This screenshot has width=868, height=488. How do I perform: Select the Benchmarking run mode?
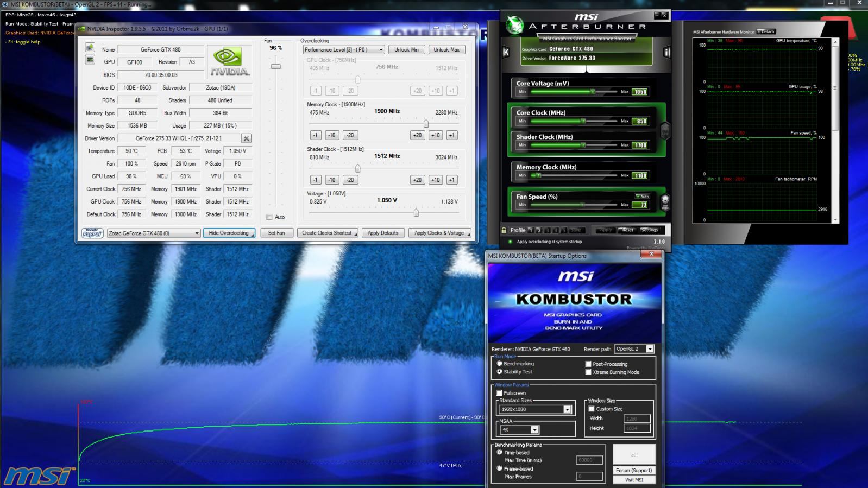coord(499,364)
